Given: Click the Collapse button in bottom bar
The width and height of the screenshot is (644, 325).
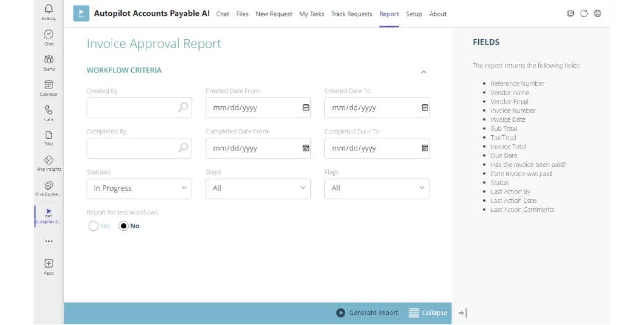Looking at the screenshot, I should click(x=428, y=313).
